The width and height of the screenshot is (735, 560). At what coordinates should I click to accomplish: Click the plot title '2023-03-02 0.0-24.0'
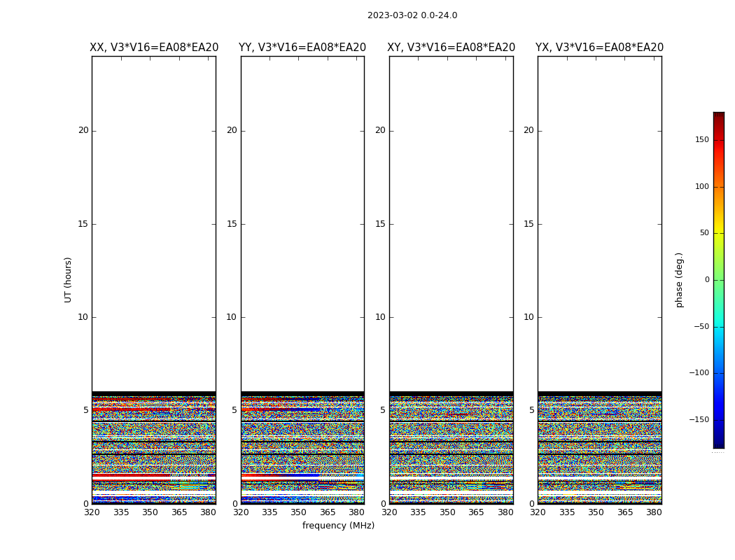(x=412, y=15)
